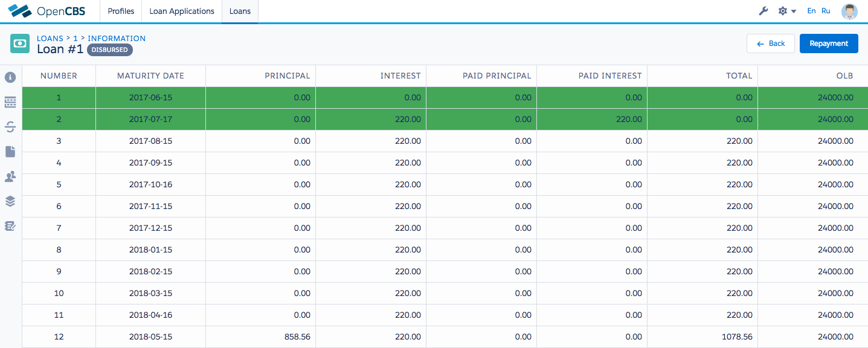
Task: Open the stacked layers sidebar icon
Action: click(10, 201)
